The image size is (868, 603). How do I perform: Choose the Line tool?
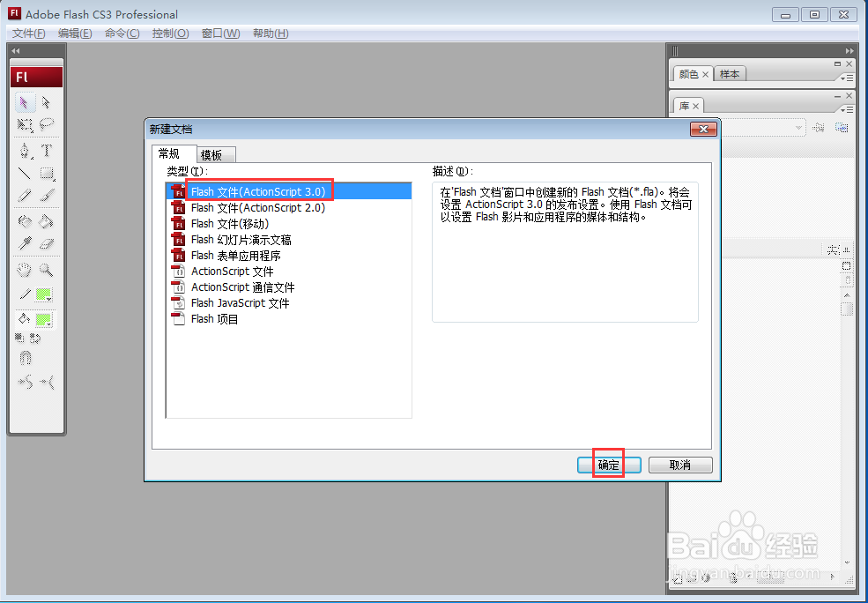pos(25,174)
